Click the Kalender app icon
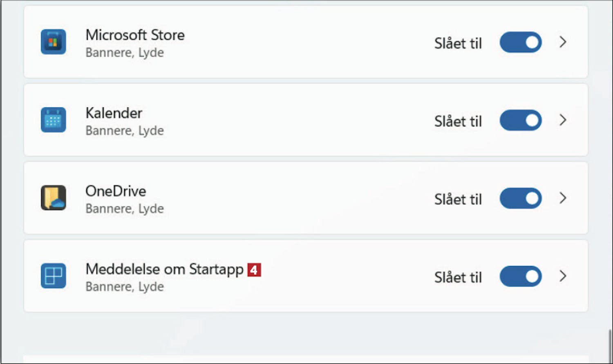 tap(53, 120)
